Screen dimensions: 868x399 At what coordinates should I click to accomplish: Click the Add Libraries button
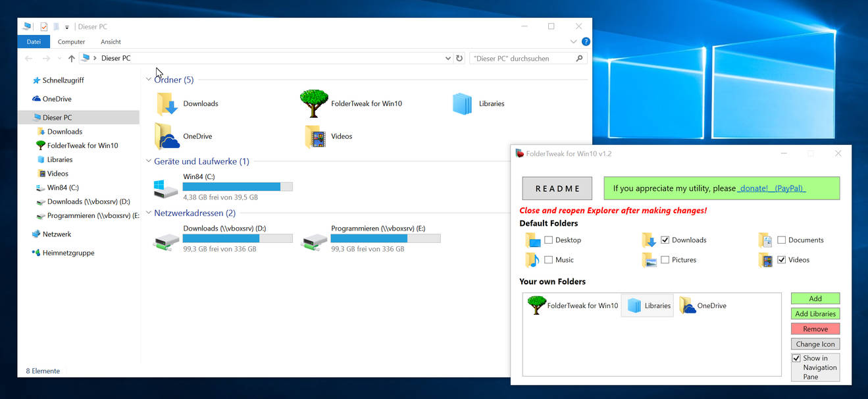[x=815, y=314]
